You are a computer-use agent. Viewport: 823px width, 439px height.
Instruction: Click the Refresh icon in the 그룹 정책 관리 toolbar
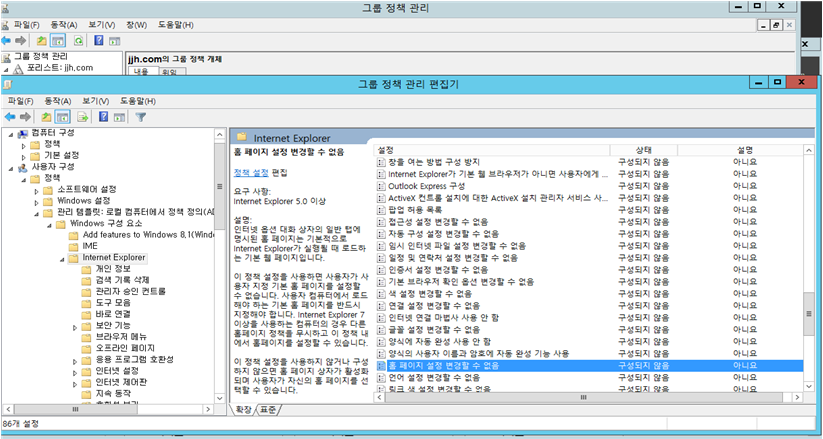(x=78, y=40)
